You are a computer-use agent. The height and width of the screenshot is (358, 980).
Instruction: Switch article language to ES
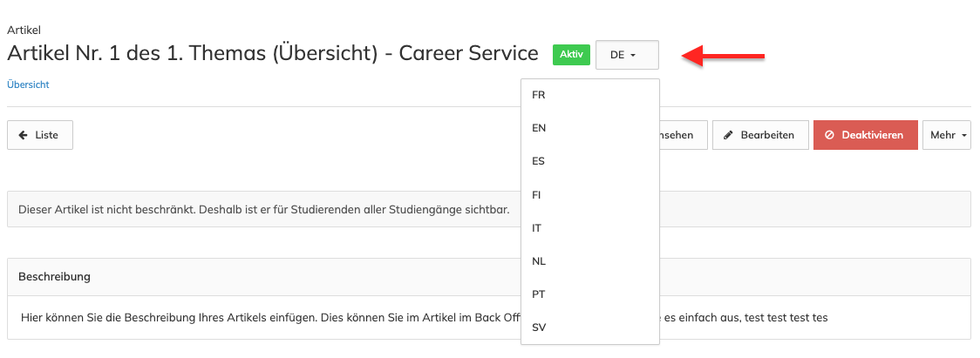(539, 161)
